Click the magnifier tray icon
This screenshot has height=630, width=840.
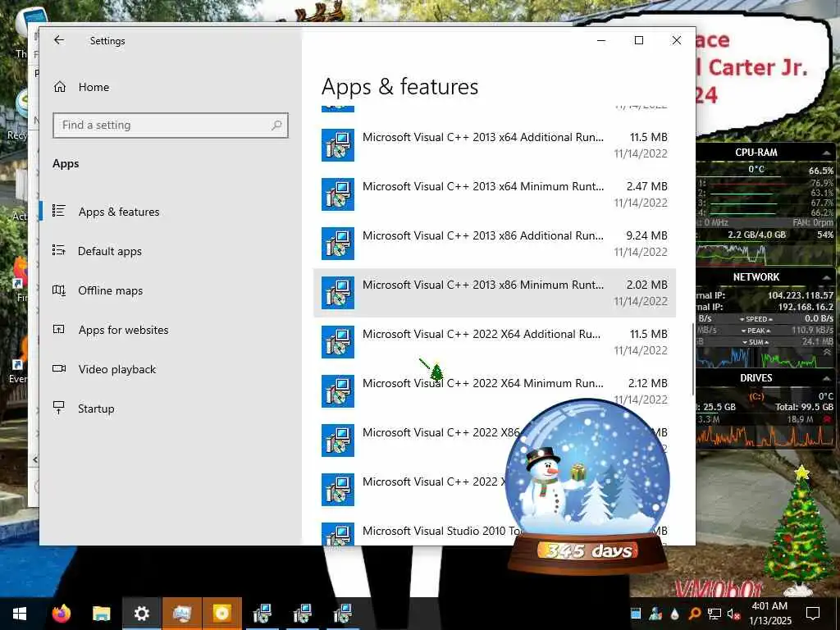[694, 614]
